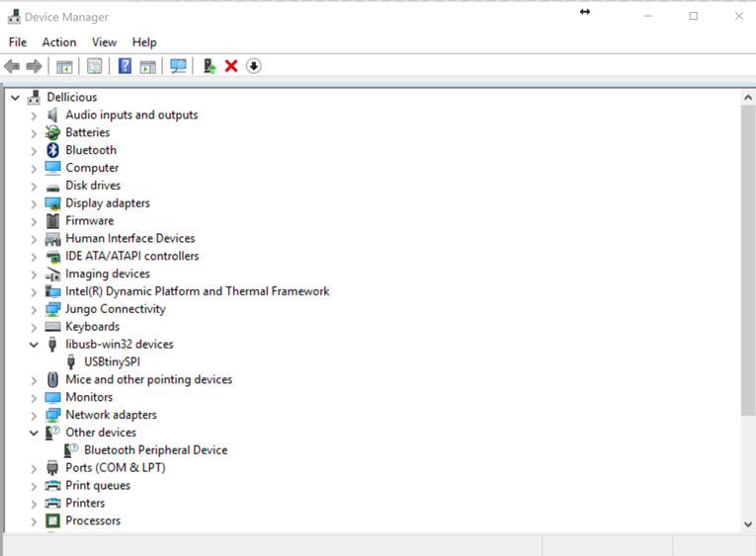Click the Device Manager title bar icon
Screen dimensions: 756x556
pos(14,17)
